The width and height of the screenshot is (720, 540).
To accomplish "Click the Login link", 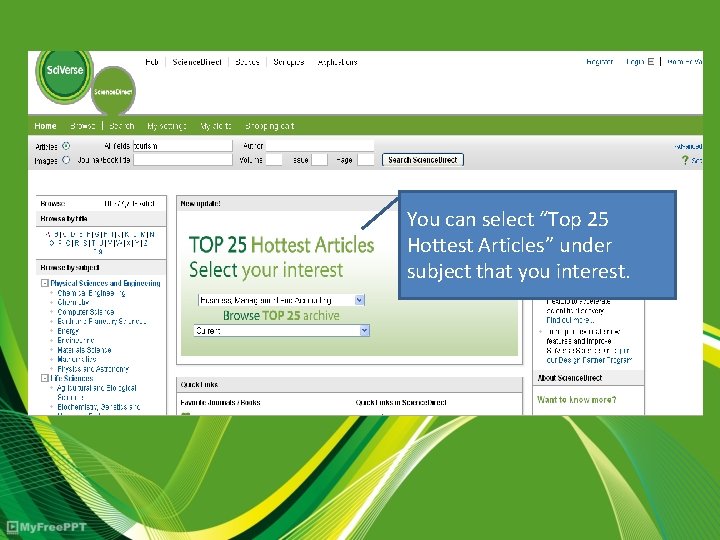I will click(635, 62).
